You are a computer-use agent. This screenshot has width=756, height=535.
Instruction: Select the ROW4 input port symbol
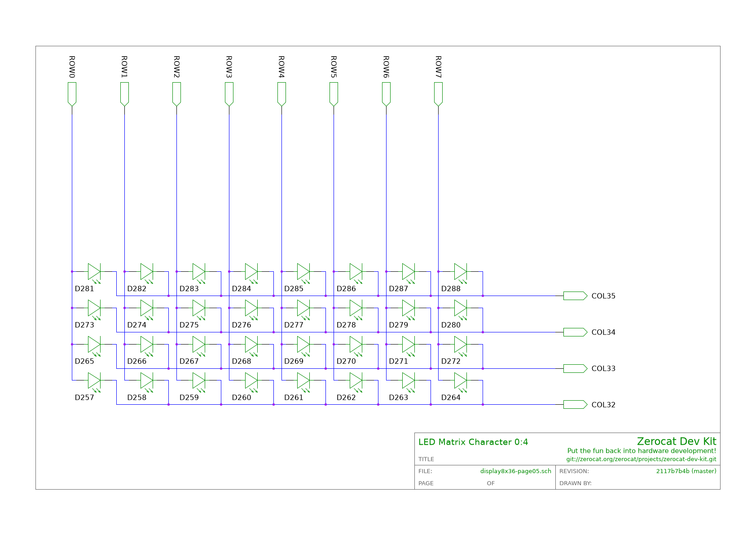coord(281,94)
